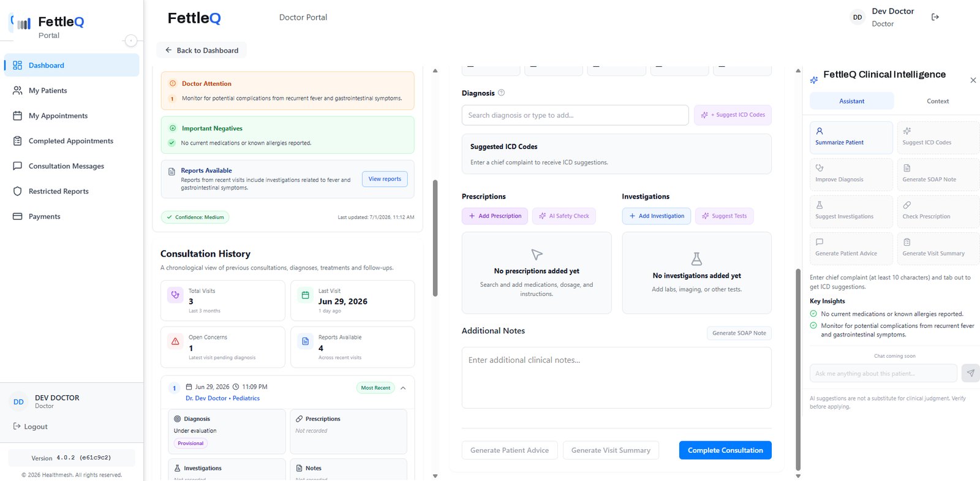Open Restricted Reports
Image resolution: width=980 pixels, height=481 pixels.
point(72,191)
